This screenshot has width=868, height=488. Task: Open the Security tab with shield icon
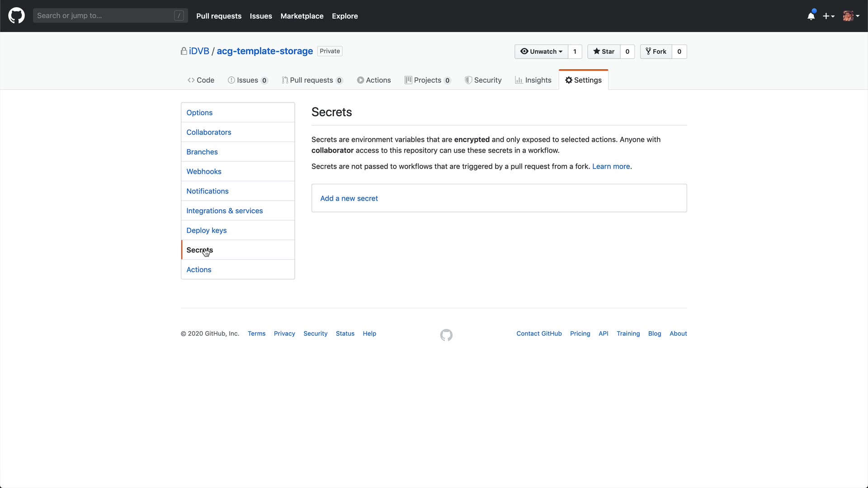pos(483,80)
